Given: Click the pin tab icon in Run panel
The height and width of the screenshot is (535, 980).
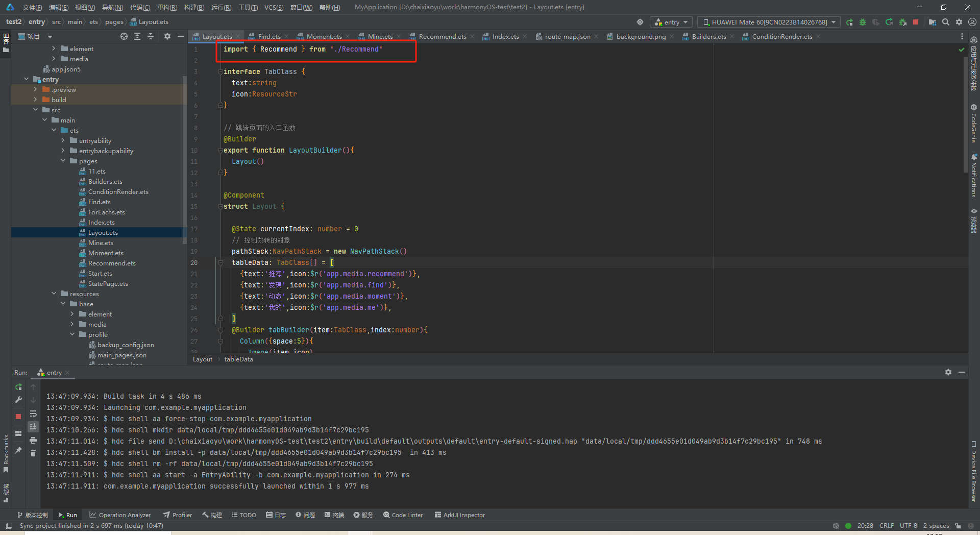Looking at the screenshot, I should point(18,450).
